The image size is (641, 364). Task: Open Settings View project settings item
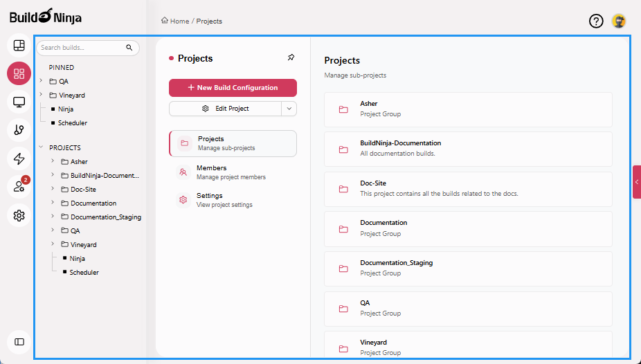(233, 200)
